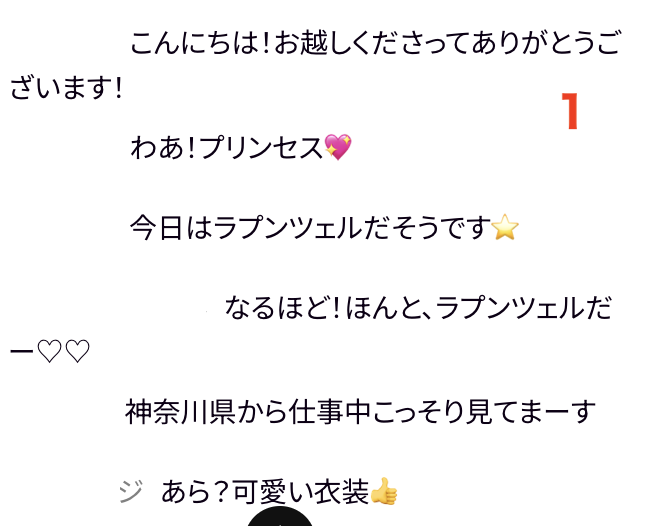Click the red number 1 marker

click(570, 111)
